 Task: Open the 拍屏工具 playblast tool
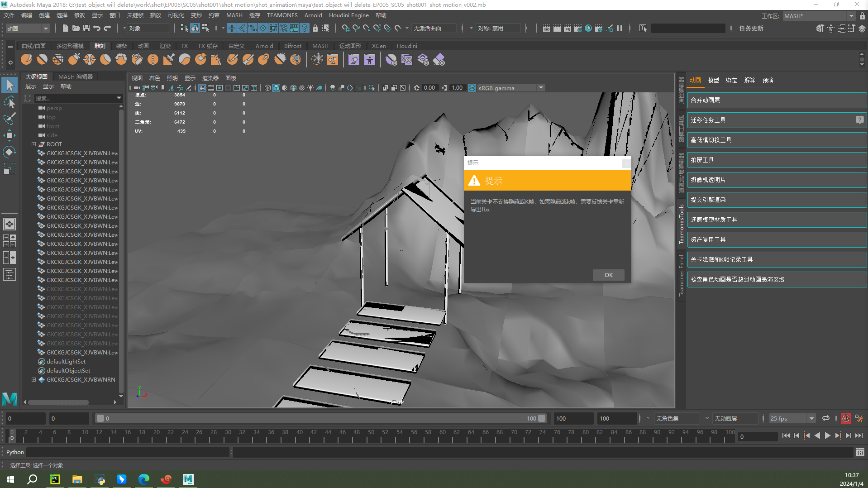click(776, 160)
